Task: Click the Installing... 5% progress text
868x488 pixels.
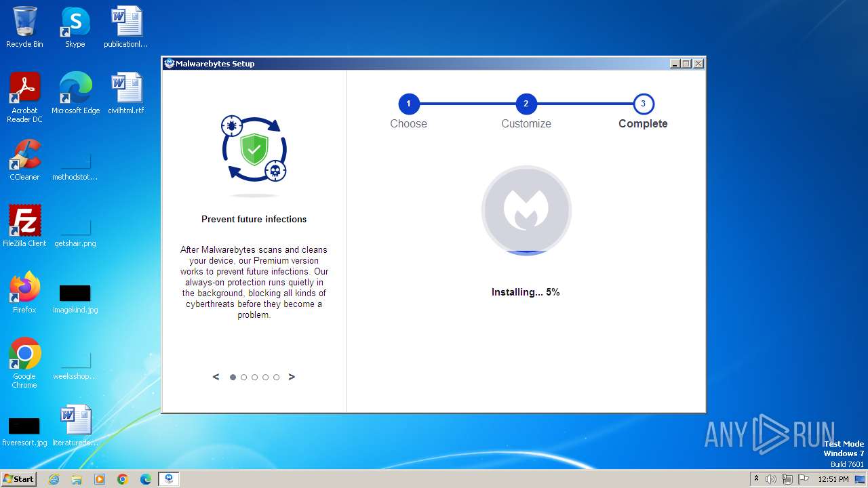Action: [x=526, y=292]
